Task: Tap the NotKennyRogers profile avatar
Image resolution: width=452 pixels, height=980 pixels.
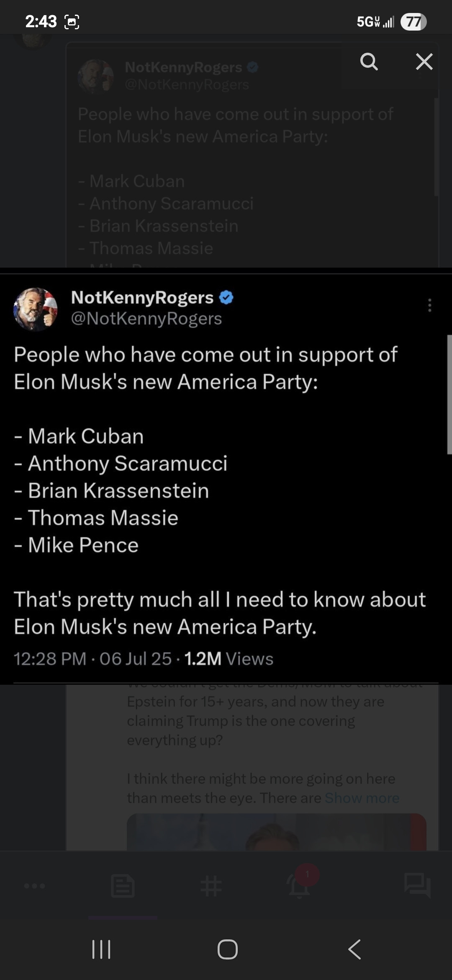Action: [36, 309]
